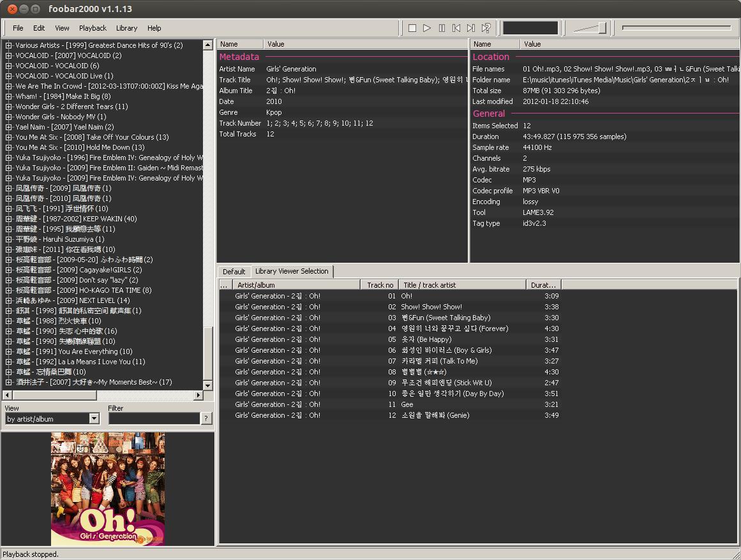
Task: Expand Various Artists Greatest Dance Hits node
Action: 8,45
